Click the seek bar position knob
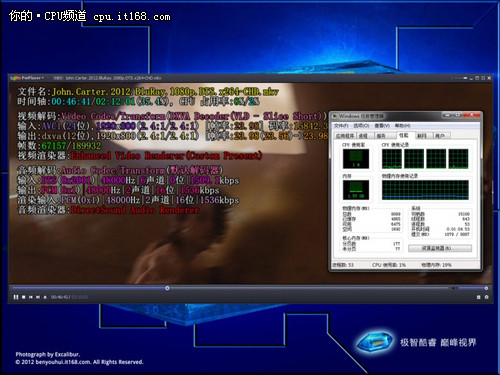 pos(167,288)
